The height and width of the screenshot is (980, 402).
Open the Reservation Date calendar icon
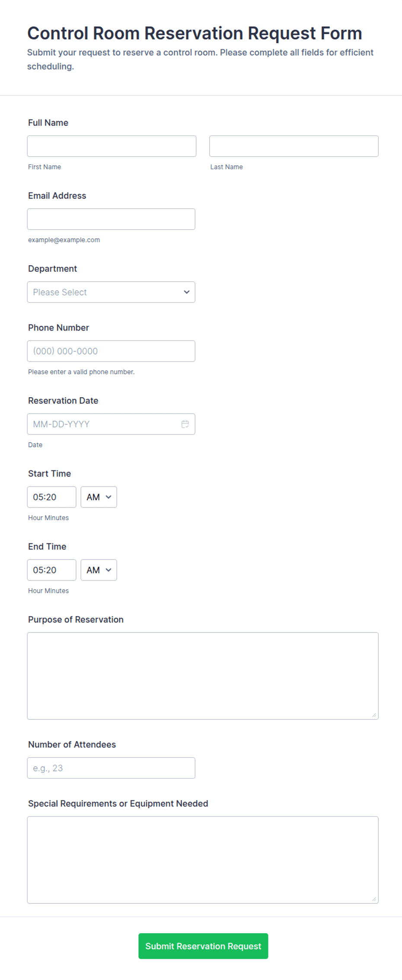click(185, 424)
